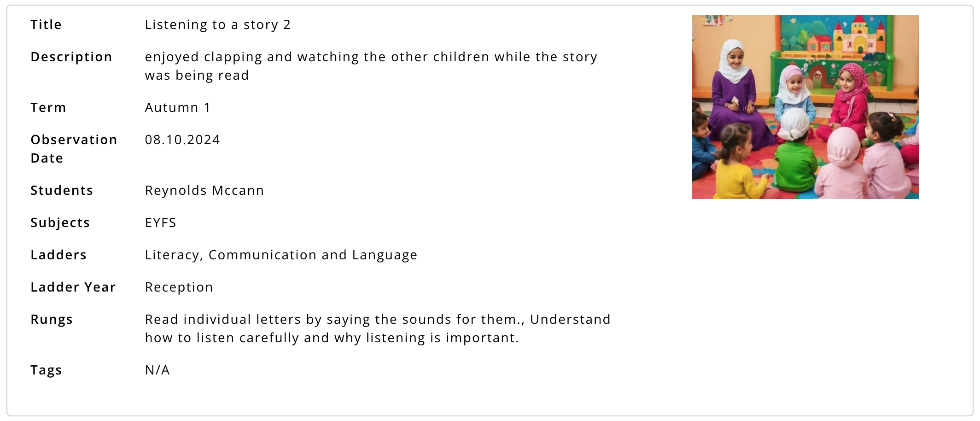Select the description text about clapping
The image size is (980, 421).
pyautogui.click(x=371, y=66)
